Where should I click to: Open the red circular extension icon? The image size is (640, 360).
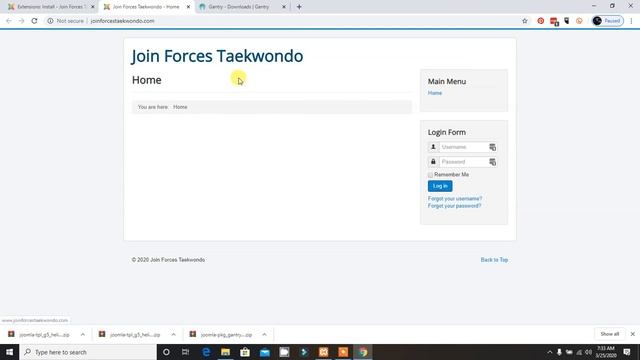[x=540, y=21]
